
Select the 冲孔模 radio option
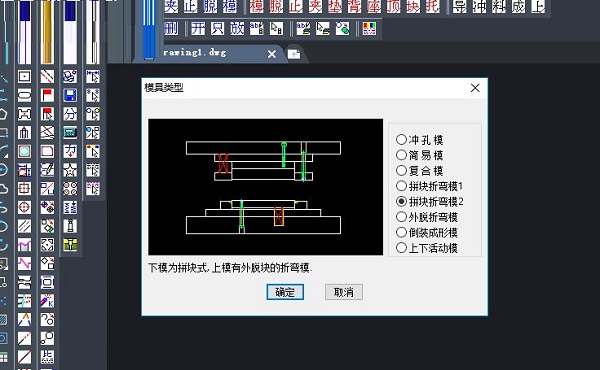tap(419, 140)
